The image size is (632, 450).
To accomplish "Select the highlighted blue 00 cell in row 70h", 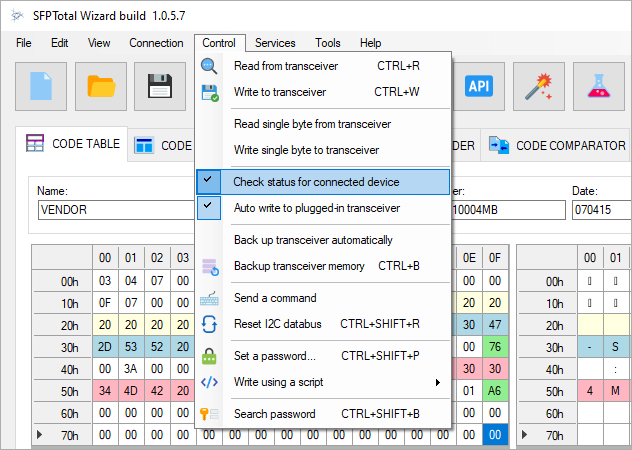I will click(495, 435).
